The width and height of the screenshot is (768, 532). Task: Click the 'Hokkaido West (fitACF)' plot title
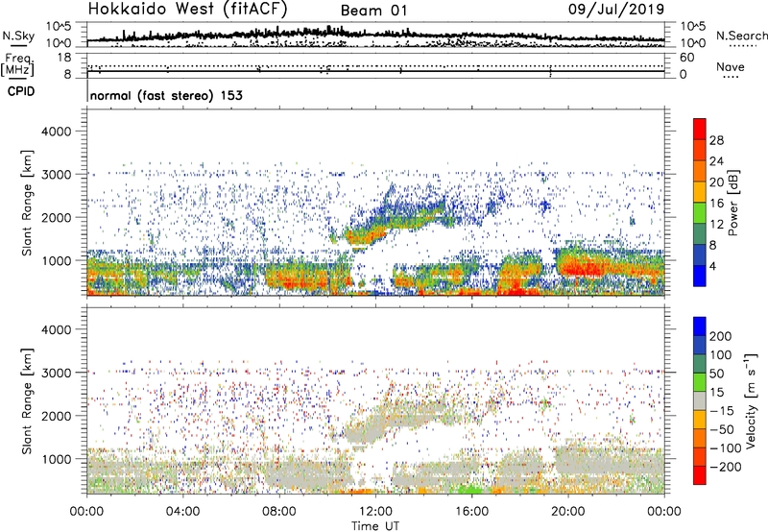[187, 9]
